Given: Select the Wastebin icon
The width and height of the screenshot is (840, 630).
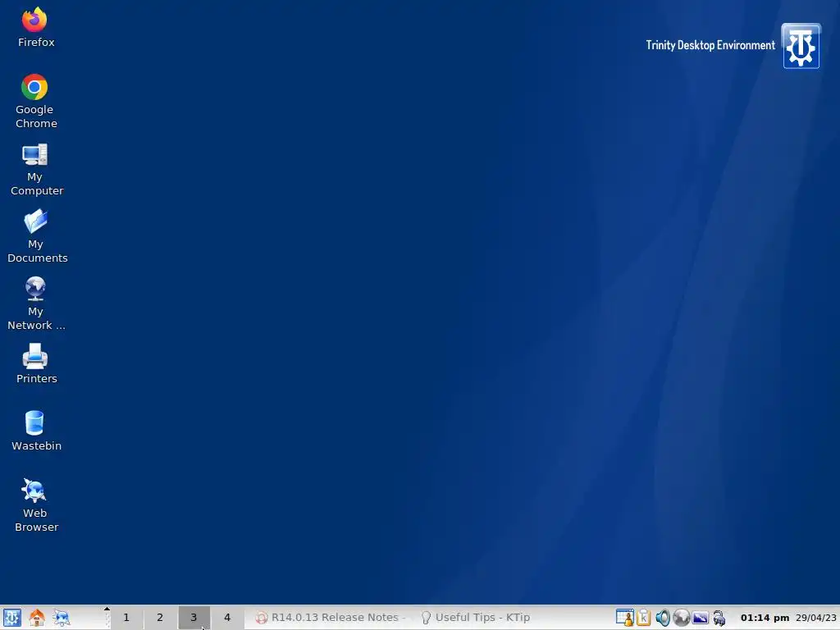Looking at the screenshot, I should click(x=36, y=431).
